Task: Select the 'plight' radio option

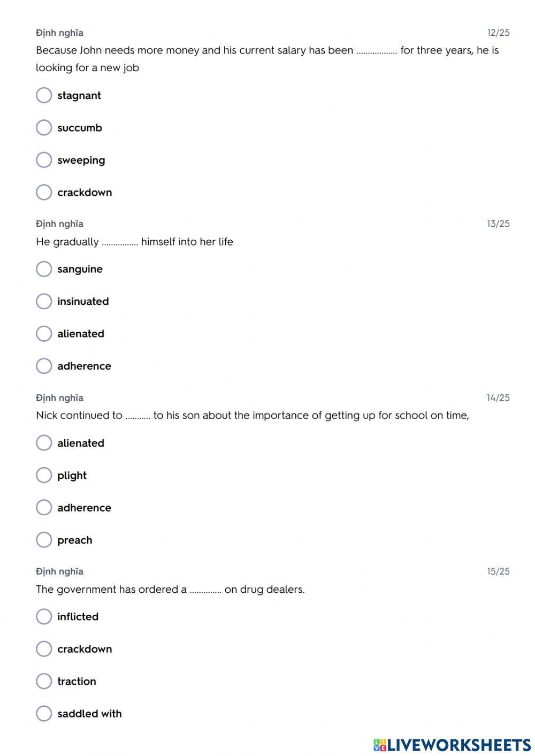Action: [44, 475]
